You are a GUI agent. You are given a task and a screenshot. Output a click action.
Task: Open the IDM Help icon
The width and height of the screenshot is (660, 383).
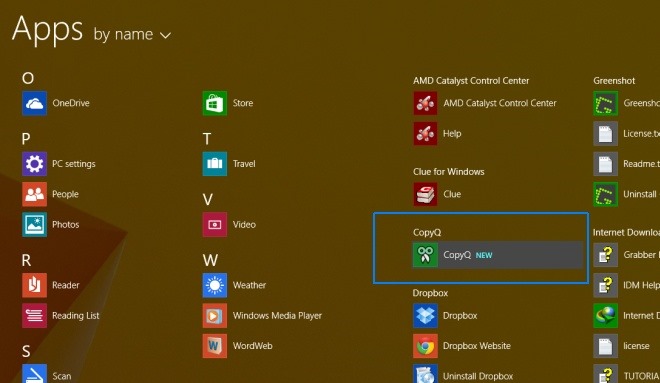click(x=605, y=285)
